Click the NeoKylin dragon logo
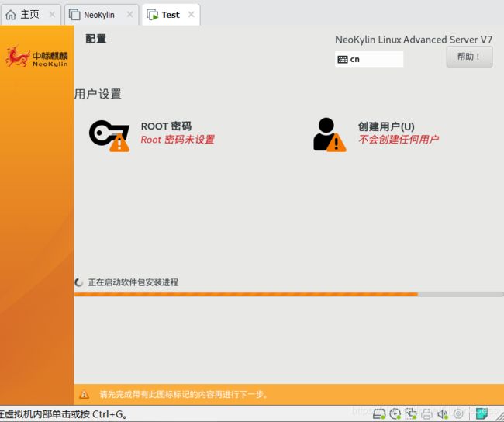This screenshot has width=504, height=422. [18, 57]
